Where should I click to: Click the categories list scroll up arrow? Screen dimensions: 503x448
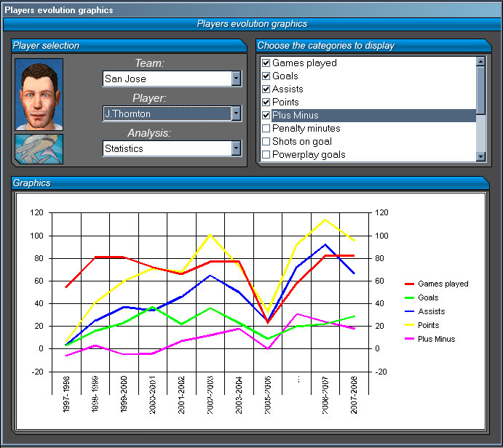[x=480, y=61]
